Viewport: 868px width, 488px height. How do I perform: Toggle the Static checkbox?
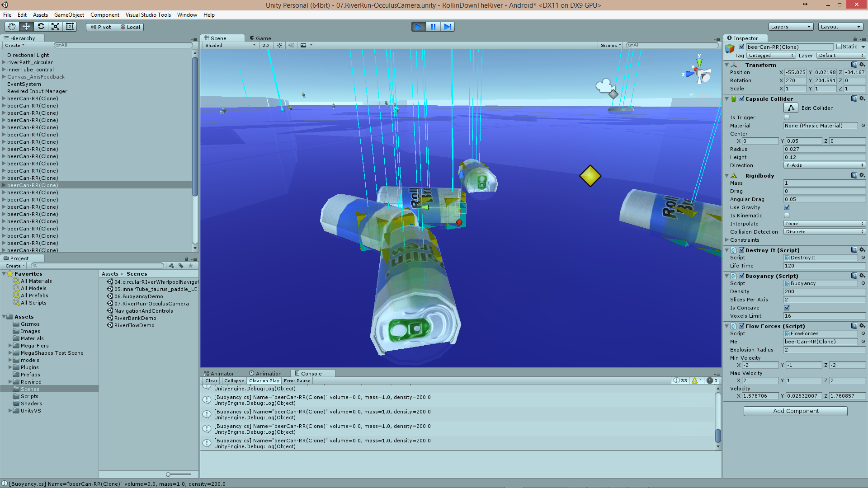coord(839,47)
